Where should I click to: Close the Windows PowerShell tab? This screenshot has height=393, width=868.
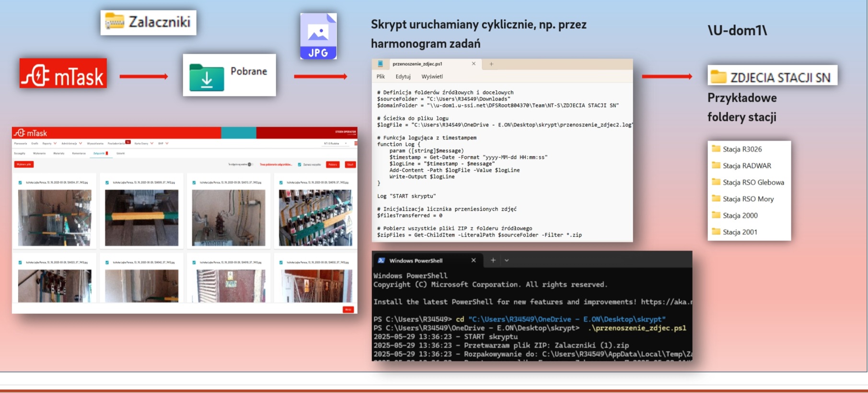click(x=474, y=260)
